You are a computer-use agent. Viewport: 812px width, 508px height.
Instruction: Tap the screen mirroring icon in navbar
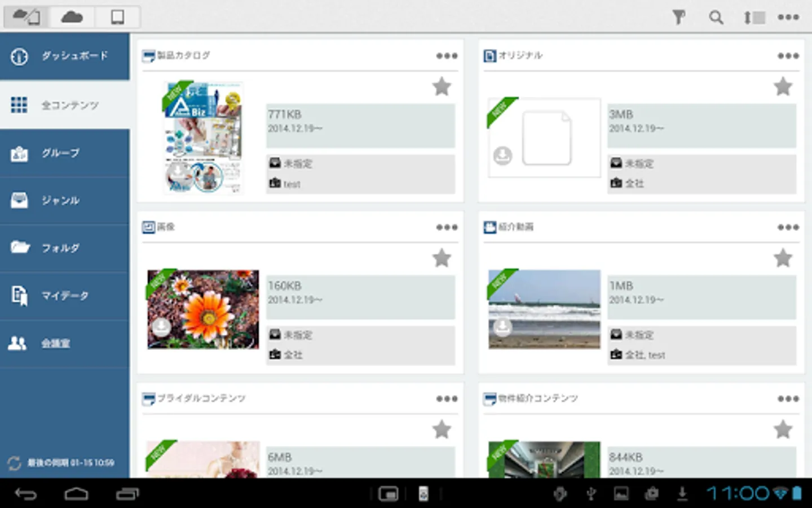pyautogui.click(x=389, y=494)
